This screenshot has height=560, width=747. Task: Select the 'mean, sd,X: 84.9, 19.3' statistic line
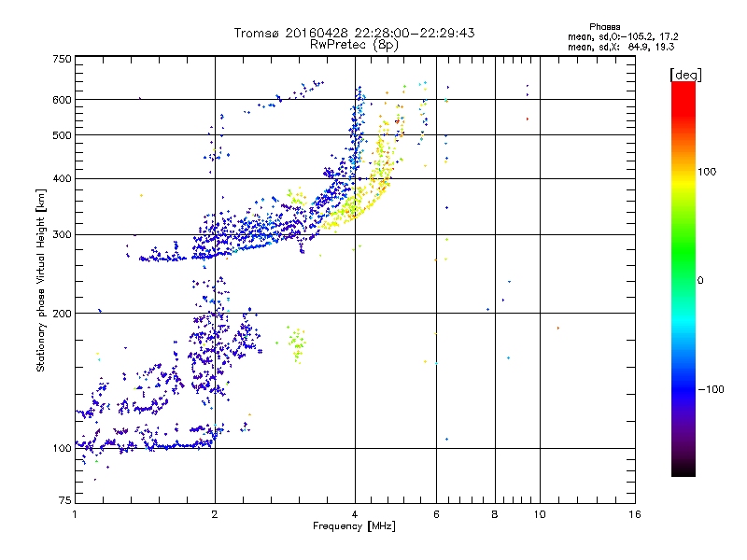(621, 47)
